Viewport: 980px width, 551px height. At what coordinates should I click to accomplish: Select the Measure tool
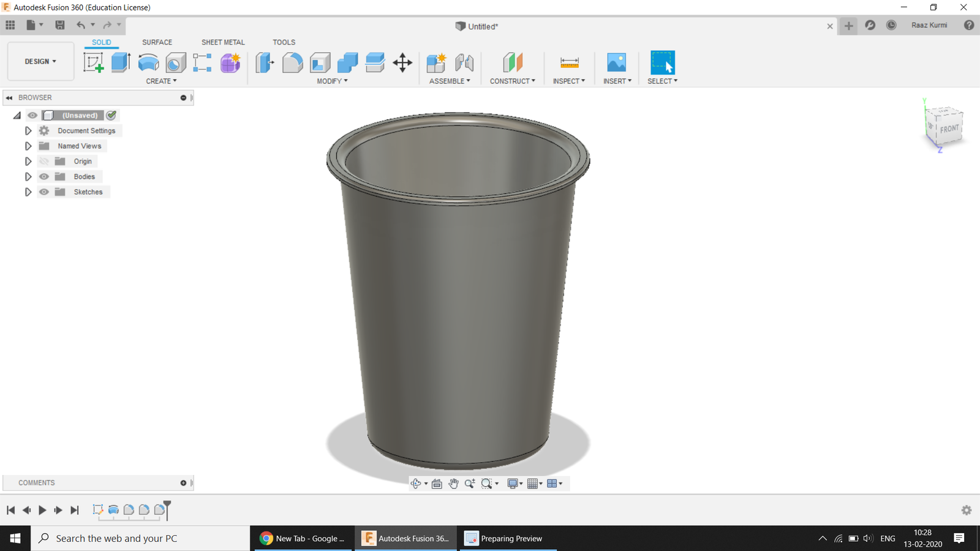pyautogui.click(x=569, y=62)
